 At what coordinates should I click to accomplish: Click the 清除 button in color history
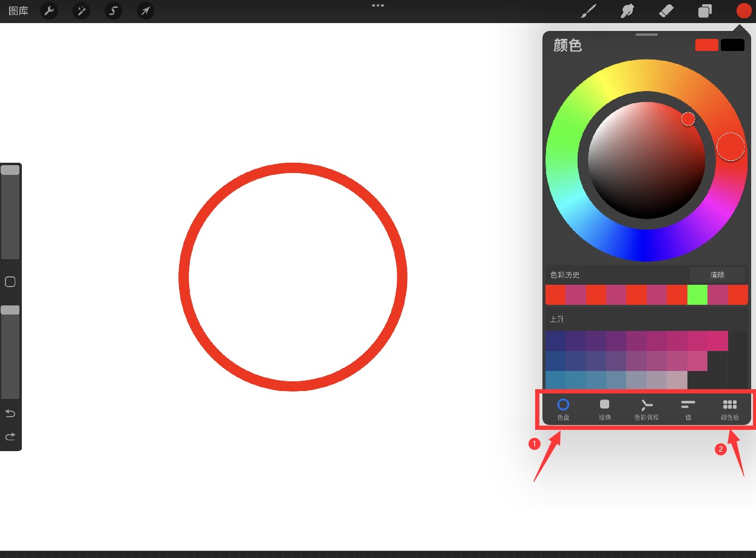[717, 275]
